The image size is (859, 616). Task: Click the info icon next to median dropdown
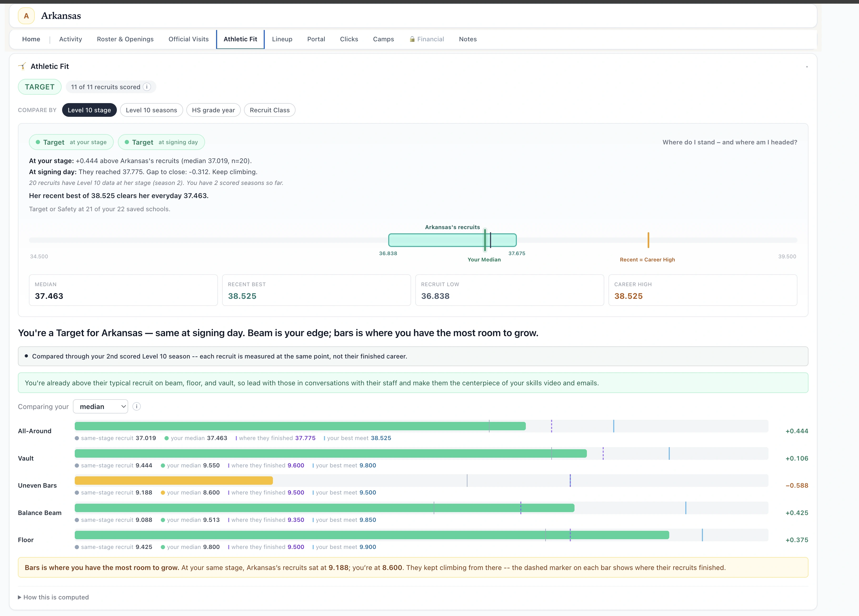(137, 407)
